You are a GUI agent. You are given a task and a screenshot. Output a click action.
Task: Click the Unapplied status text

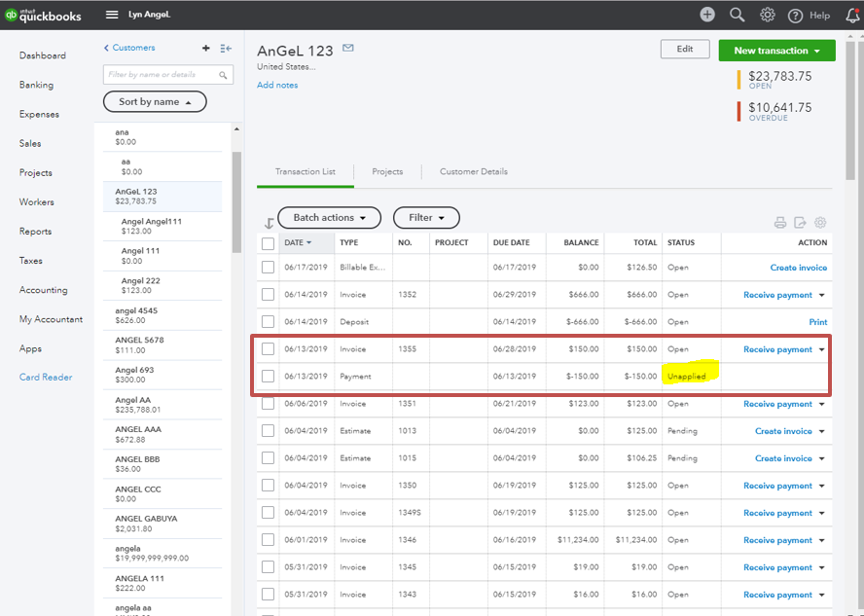coord(687,377)
